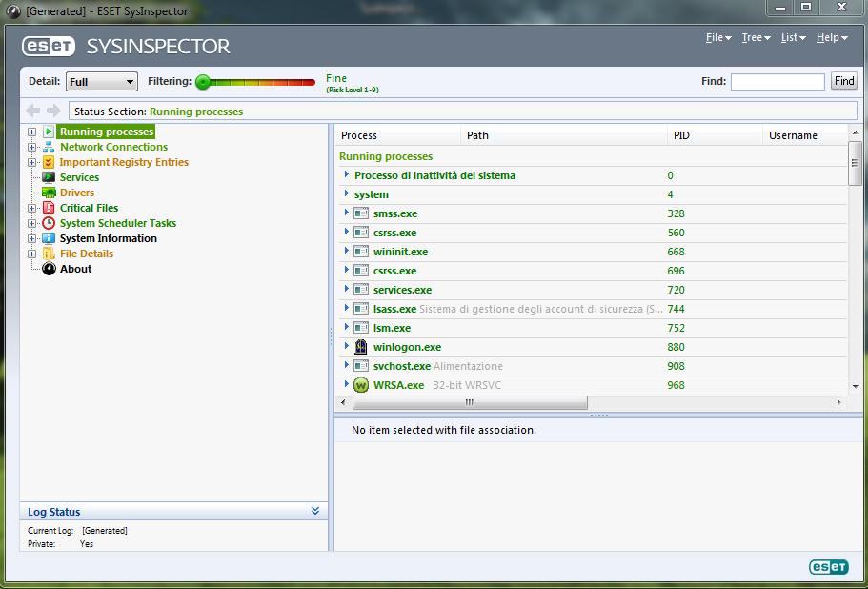The height and width of the screenshot is (589, 868).
Task: Click the Services tree icon
Action: (49, 177)
